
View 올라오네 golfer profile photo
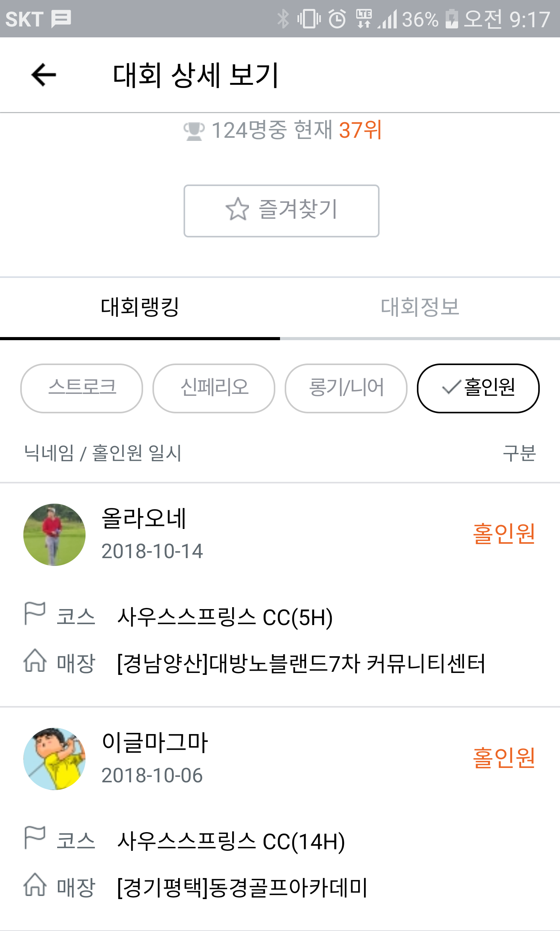[54, 535]
